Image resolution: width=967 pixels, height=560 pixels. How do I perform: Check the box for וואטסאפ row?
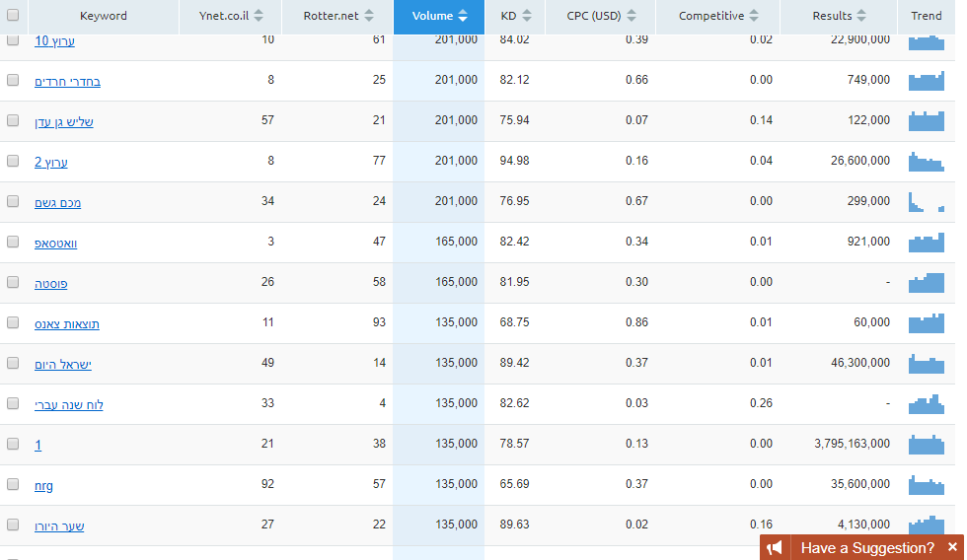click(13, 243)
